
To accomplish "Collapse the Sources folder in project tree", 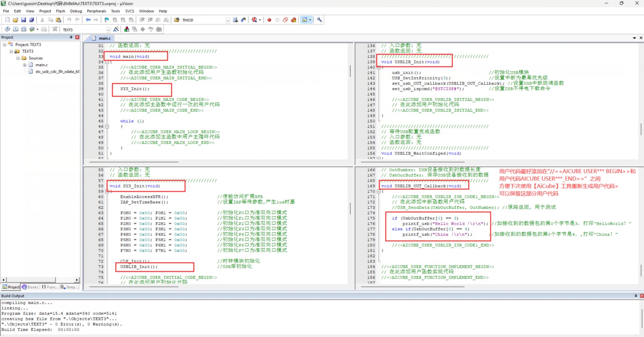I will pos(18,58).
